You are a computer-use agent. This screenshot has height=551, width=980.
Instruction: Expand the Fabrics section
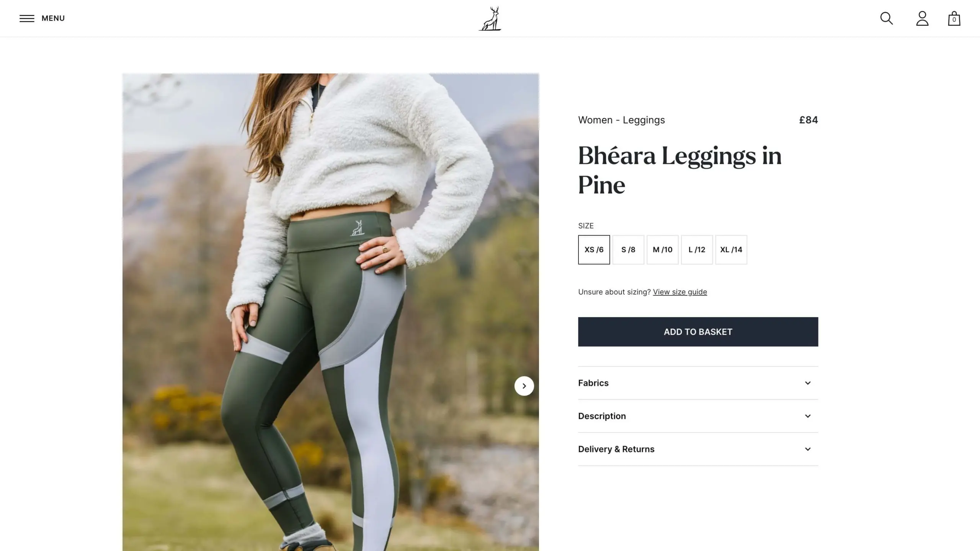(x=698, y=383)
